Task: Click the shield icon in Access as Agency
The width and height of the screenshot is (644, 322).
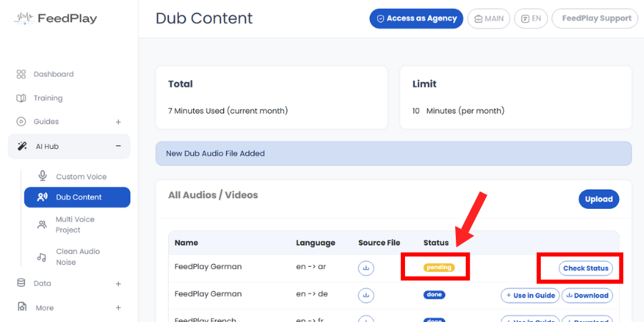Action: pyautogui.click(x=381, y=19)
